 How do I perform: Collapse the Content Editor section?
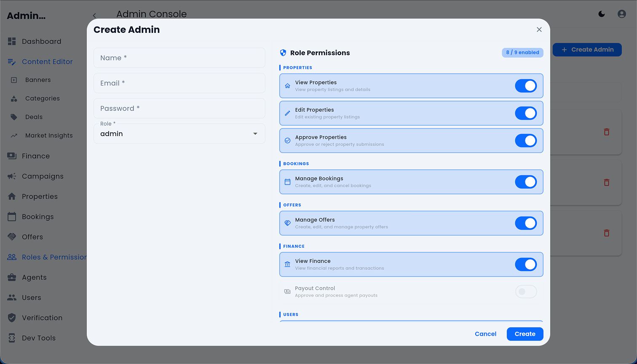[x=47, y=62]
